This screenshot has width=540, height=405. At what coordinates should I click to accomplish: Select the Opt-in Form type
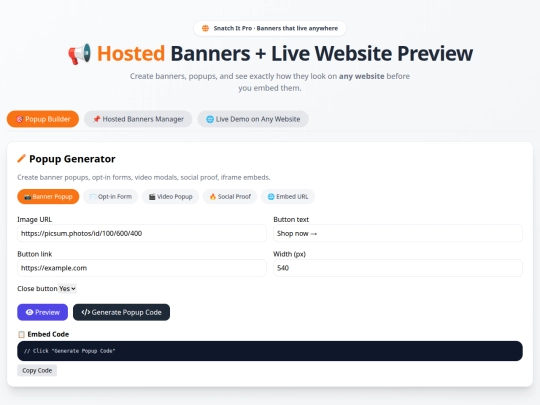pyautogui.click(x=111, y=197)
